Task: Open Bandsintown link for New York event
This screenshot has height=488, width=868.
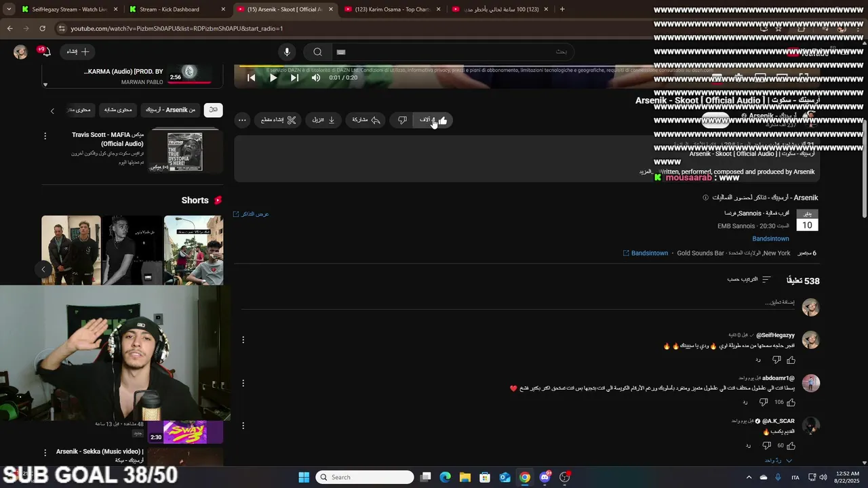Action: (646, 253)
